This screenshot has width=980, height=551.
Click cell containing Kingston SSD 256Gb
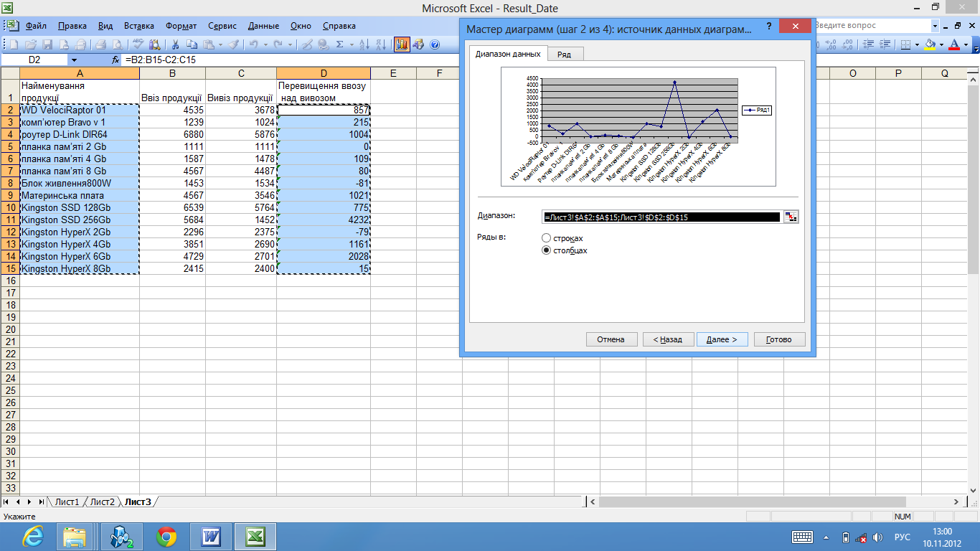pyautogui.click(x=80, y=220)
